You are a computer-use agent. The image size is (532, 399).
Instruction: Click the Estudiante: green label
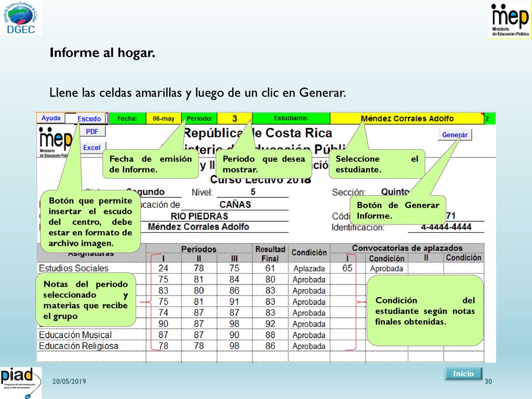click(291, 118)
